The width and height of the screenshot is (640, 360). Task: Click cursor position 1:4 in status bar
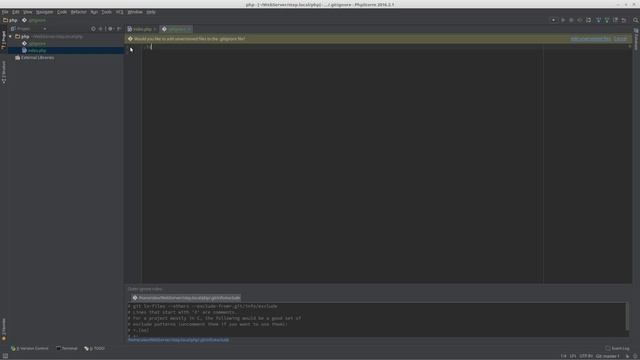[563, 356]
